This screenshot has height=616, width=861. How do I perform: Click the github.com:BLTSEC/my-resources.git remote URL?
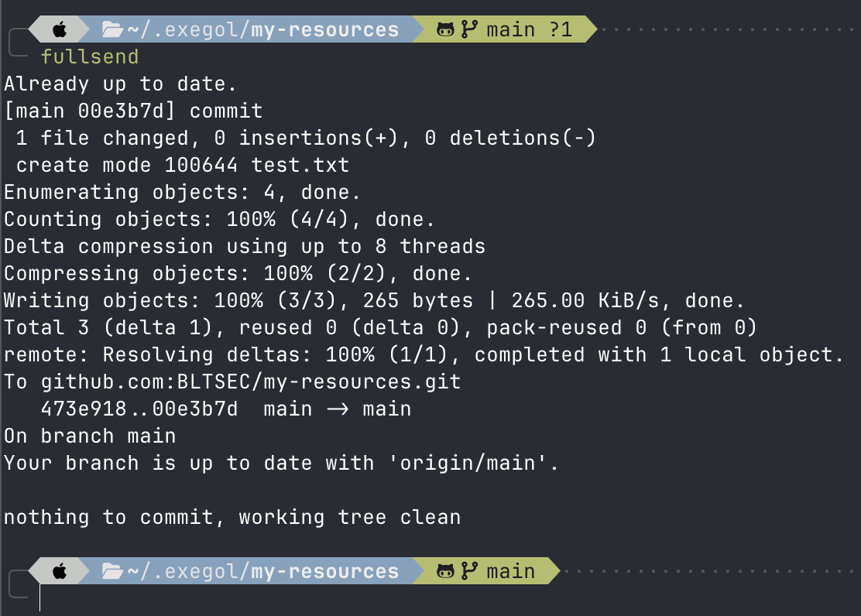pyautogui.click(x=251, y=382)
